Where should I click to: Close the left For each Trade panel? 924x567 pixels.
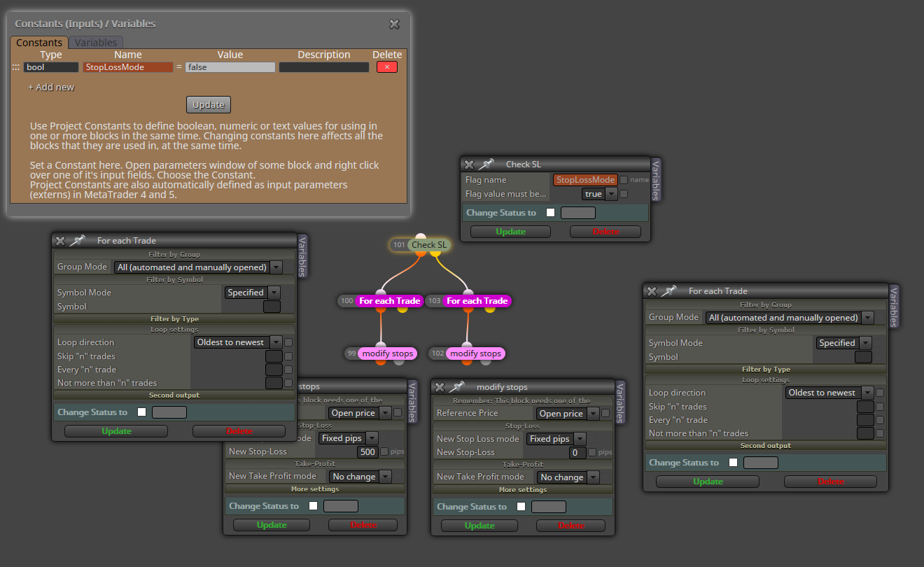pyautogui.click(x=60, y=240)
